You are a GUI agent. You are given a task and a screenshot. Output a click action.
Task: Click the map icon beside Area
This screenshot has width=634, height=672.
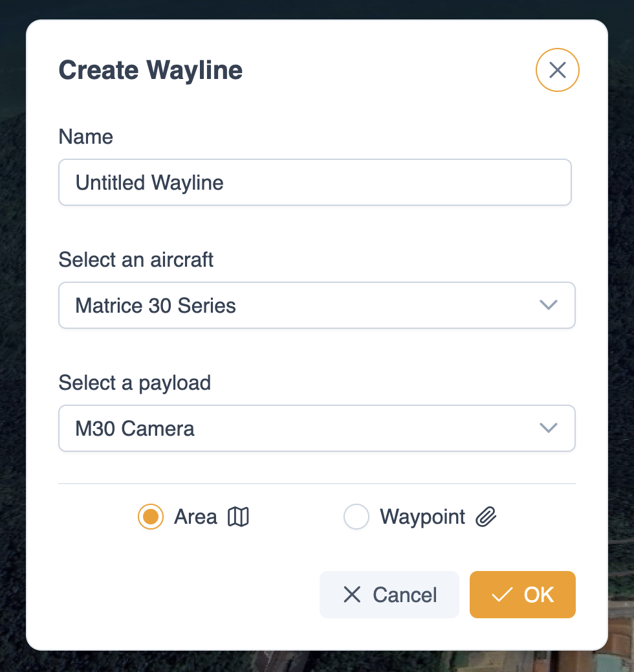[x=239, y=517]
